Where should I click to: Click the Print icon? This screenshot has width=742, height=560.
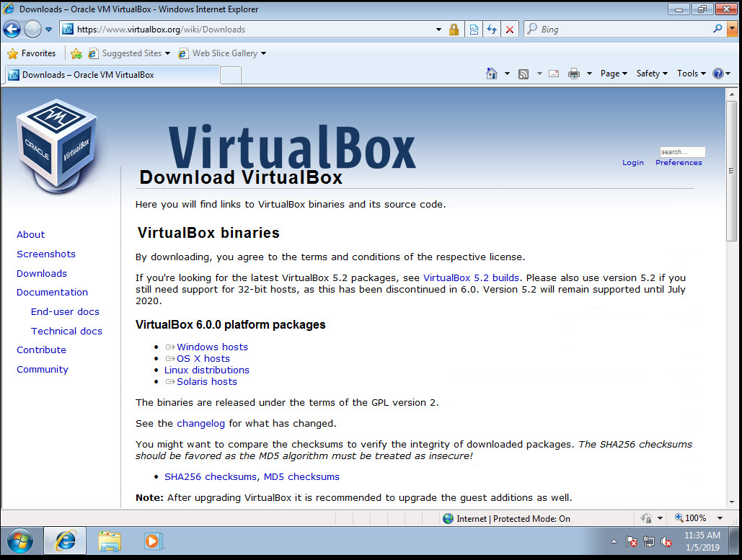[573, 74]
